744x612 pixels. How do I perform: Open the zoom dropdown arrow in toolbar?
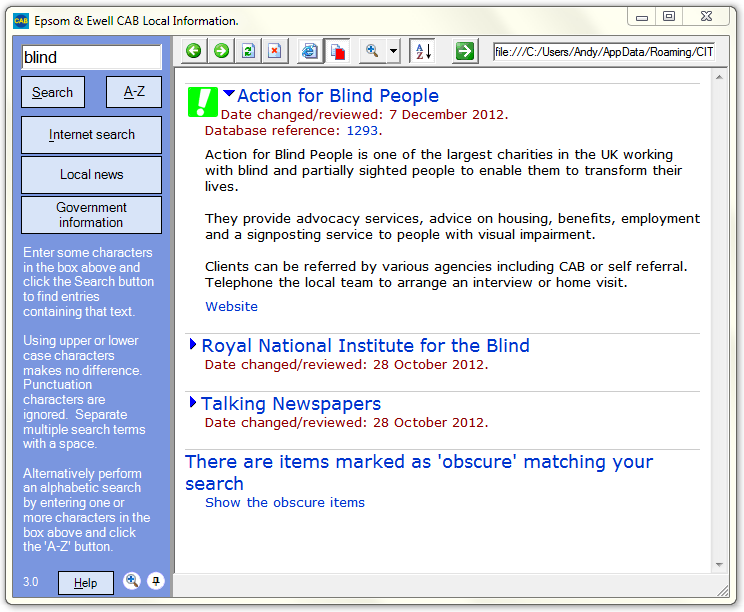[393, 51]
